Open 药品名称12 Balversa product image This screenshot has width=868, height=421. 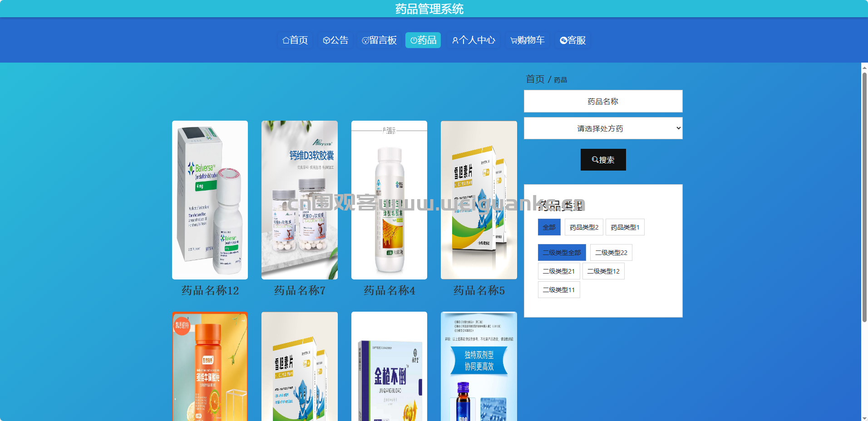click(210, 200)
